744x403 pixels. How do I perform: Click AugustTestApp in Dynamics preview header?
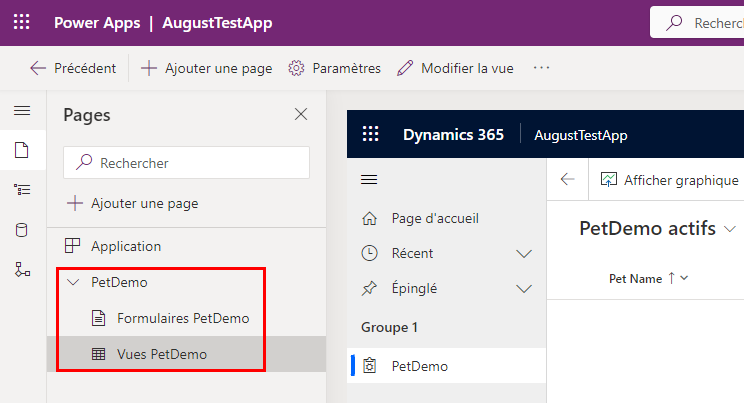pyautogui.click(x=580, y=135)
